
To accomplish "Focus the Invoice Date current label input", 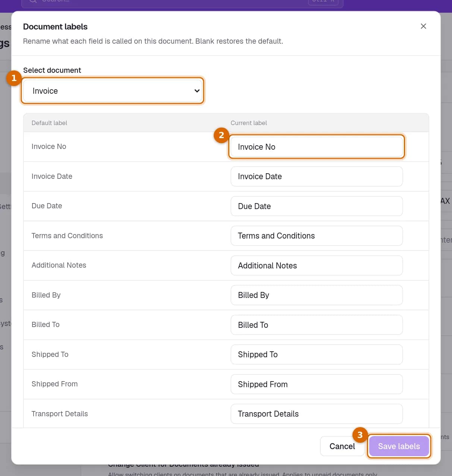I will coord(317,176).
